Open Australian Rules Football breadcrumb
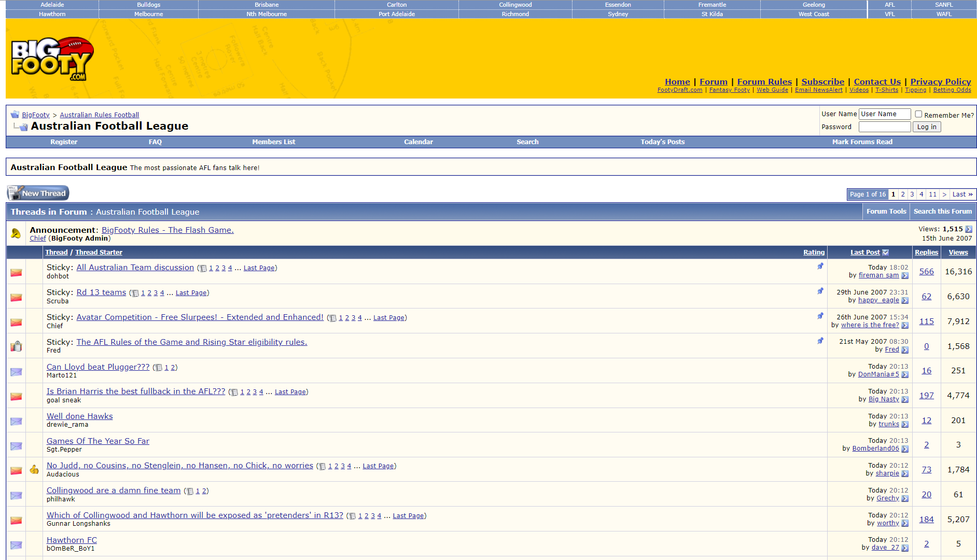 click(x=99, y=115)
